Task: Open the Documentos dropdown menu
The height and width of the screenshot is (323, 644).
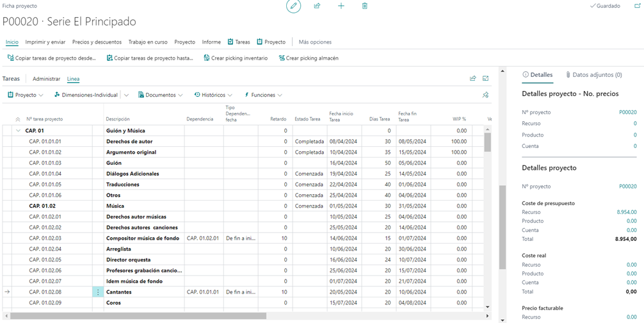Action: [160, 95]
